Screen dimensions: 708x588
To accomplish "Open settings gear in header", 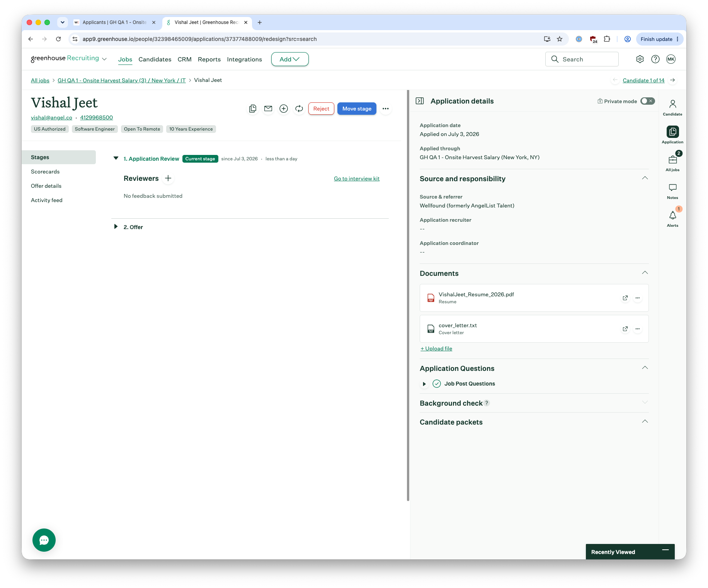I will [x=640, y=59].
